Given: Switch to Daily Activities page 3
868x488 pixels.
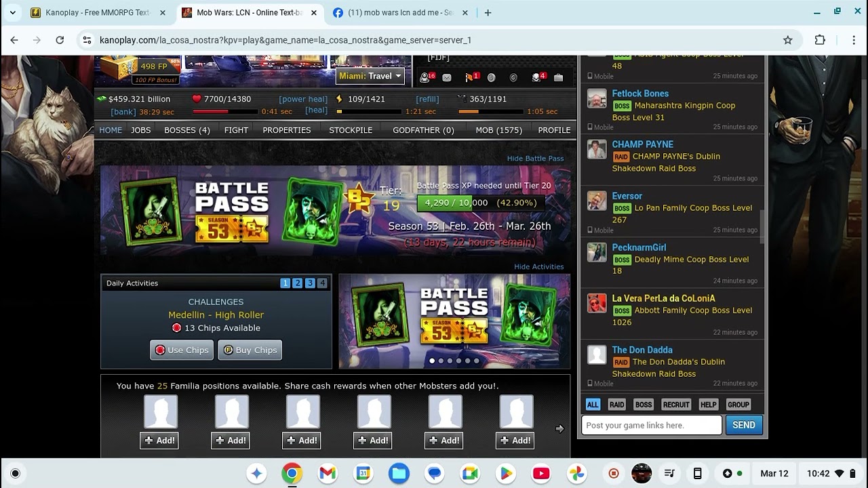Looking at the screenshot, I should 310,283.
